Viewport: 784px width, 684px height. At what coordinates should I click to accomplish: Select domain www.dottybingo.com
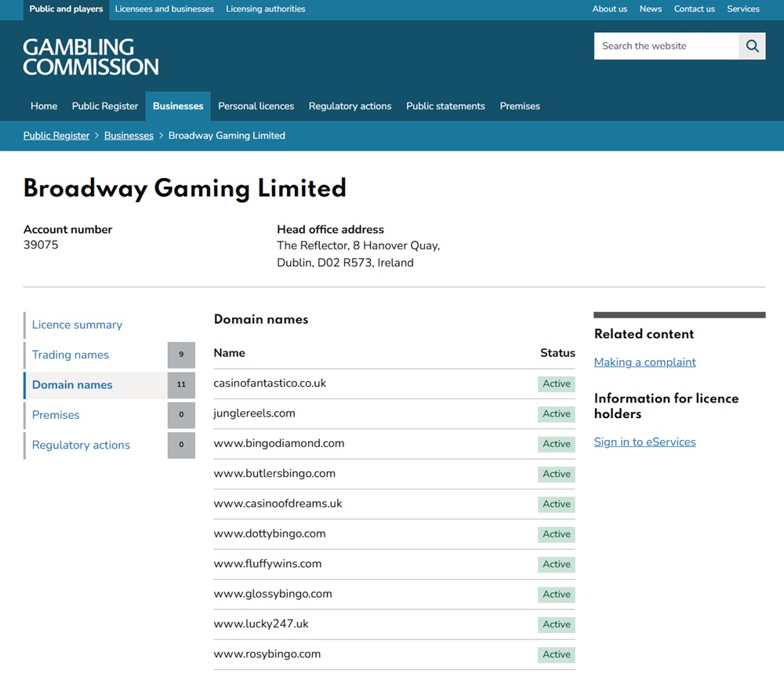pyautogui.click(x=270, y=533)
